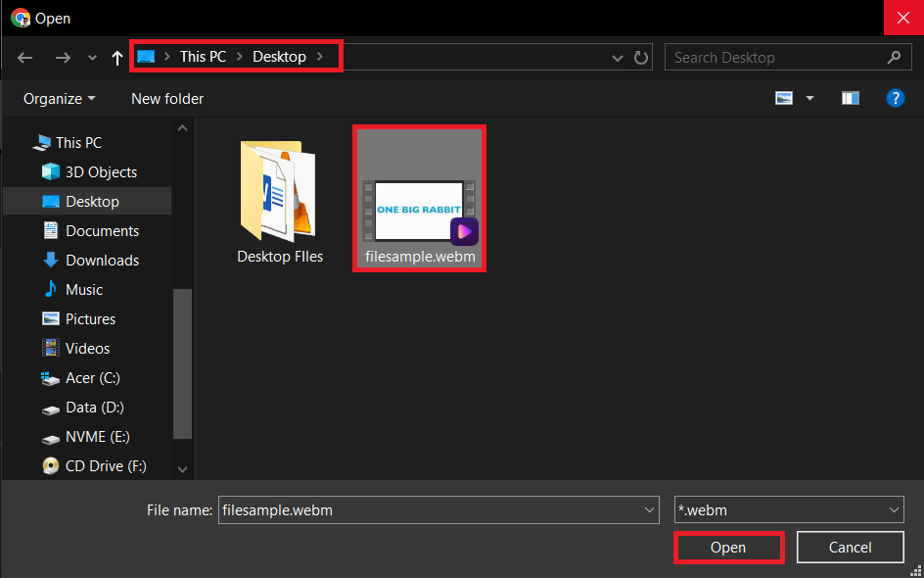Image resolution: width=924 pixels, height=578 pixels.
Task: Click the Music note icon
Action: pos(51,289)
